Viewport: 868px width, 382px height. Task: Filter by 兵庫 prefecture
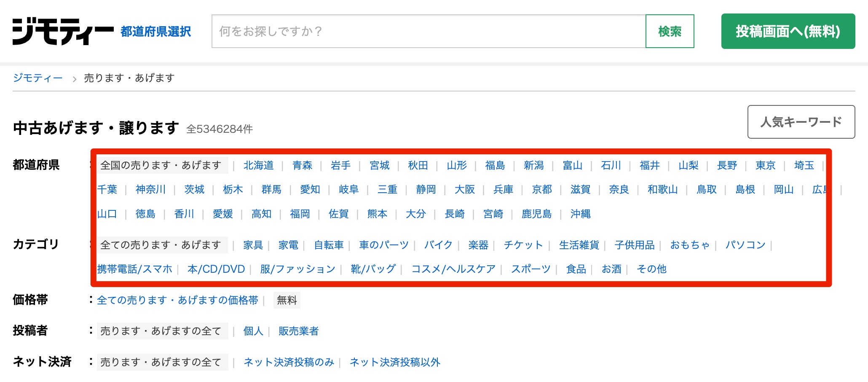coord(504,190)
